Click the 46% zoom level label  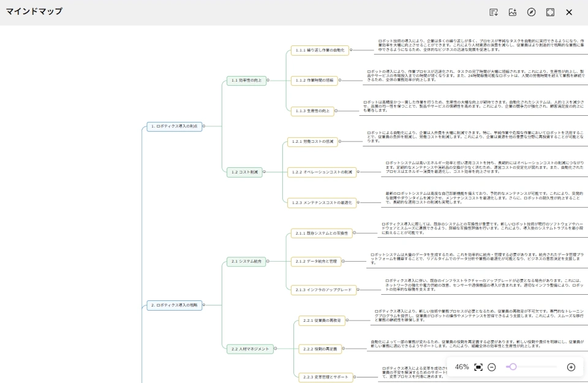[x=462, y=367]
